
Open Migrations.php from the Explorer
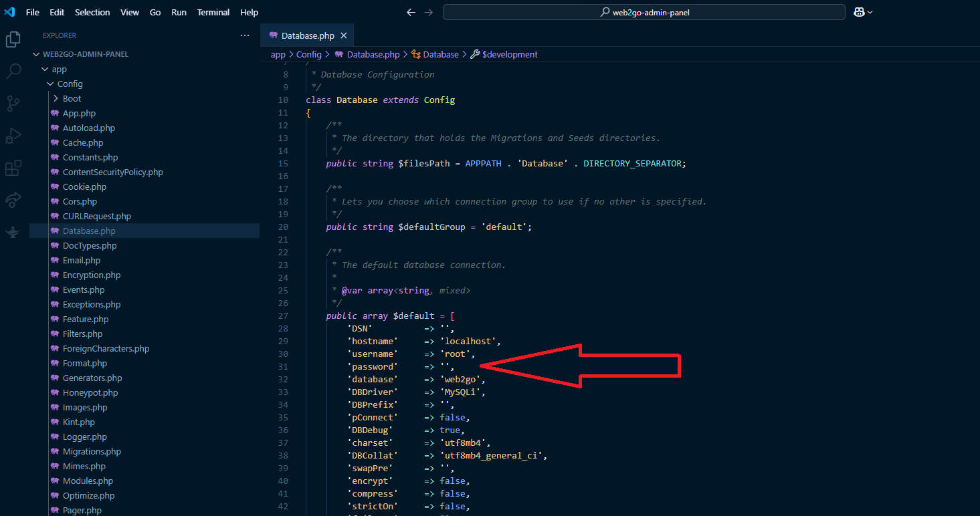[x=92, y=451]
